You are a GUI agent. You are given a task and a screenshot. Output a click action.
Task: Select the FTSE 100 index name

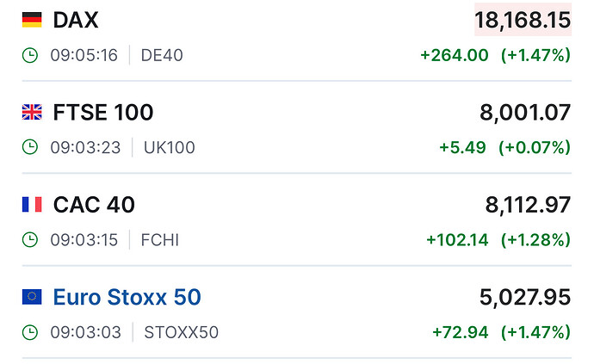click(x=103, y=112)
